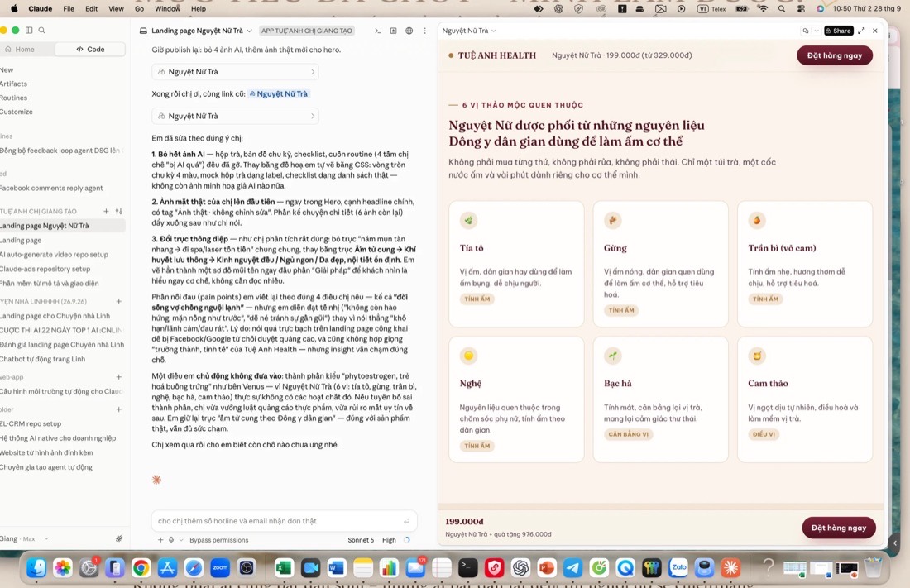
Task: Open the Help menu
Action: (x=199, y=9)
